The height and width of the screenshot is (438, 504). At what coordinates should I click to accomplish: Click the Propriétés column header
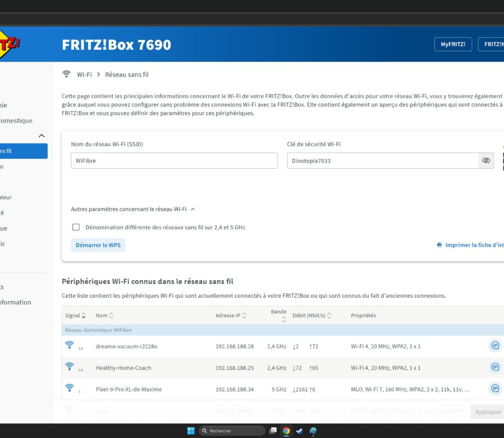click(363, 315)
